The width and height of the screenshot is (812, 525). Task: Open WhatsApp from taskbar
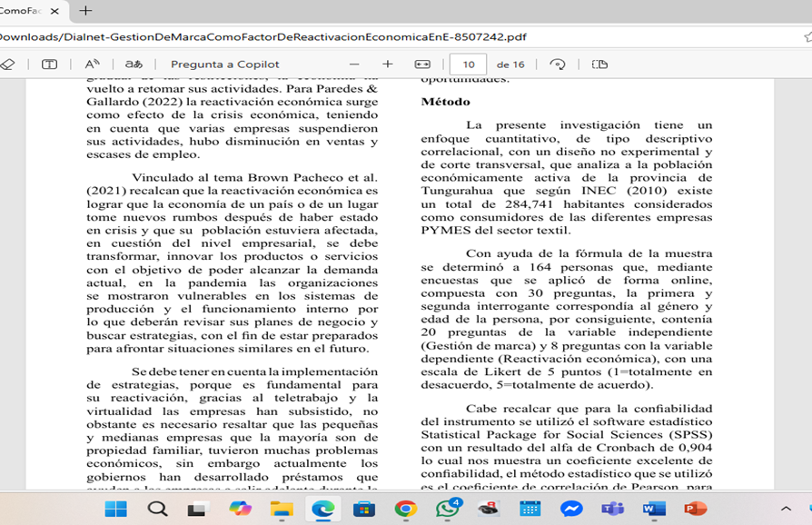point(447,509)
